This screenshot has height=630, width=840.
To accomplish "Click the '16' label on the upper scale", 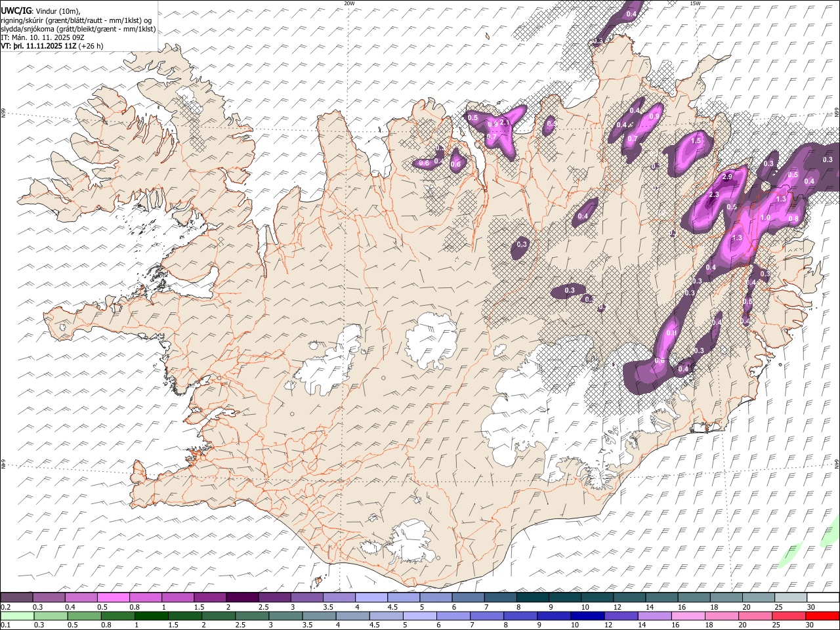I will pos(682,607).
